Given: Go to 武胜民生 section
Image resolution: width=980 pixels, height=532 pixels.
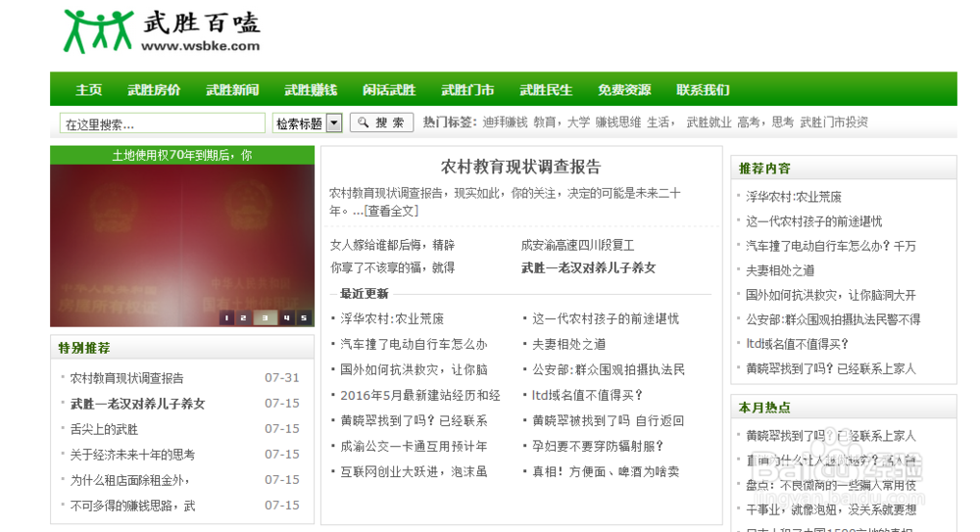Looking at the screenshot, I should coord(546,90).
